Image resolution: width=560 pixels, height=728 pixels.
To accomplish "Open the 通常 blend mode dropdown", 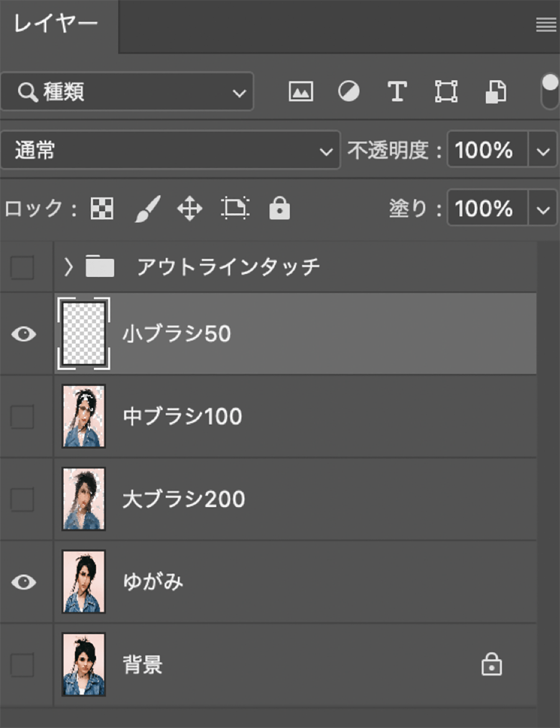I will pos(170,150).
